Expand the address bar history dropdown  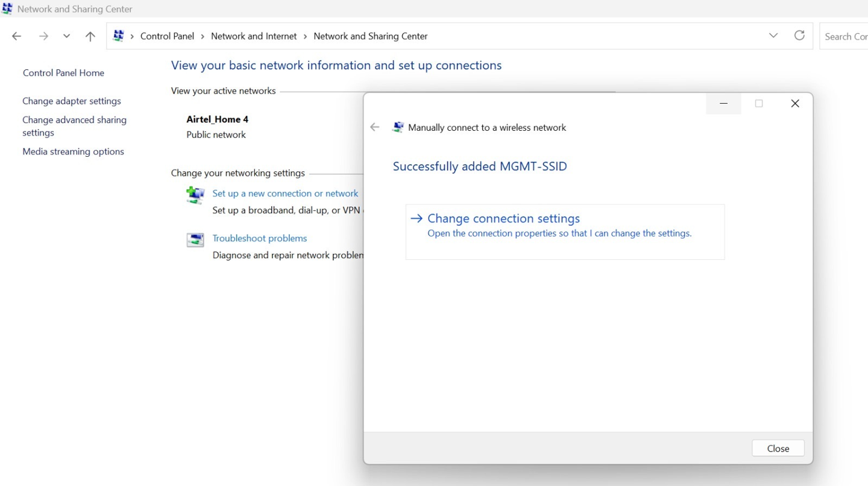tap(773, 36)
